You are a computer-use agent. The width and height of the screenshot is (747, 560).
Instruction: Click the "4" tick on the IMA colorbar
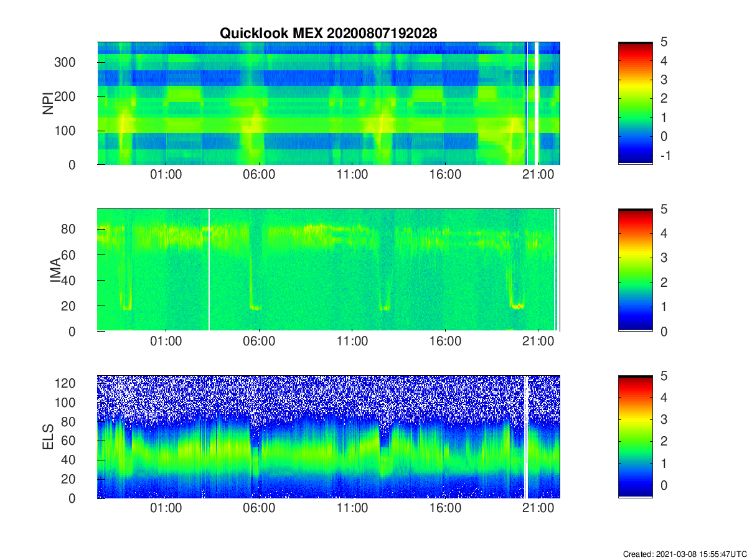tap(664, 233)
